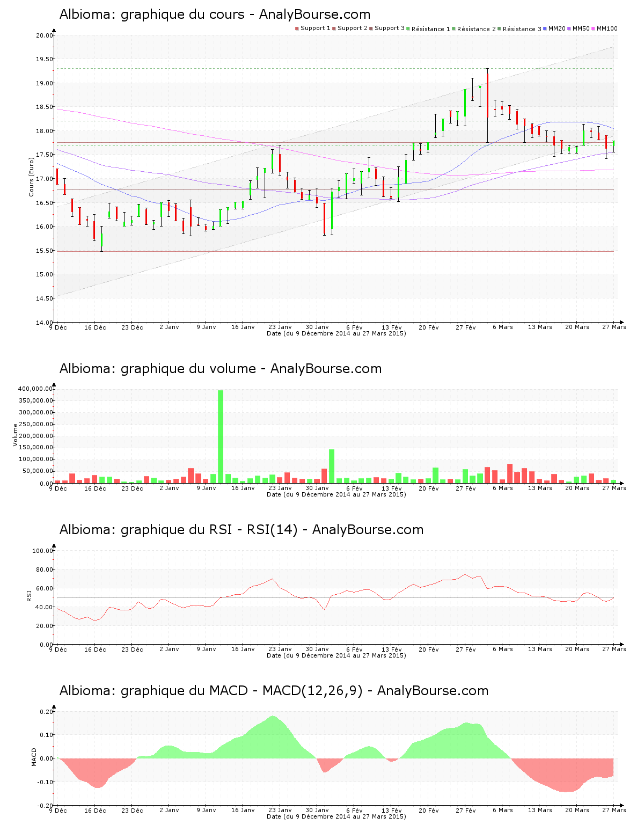
Task: Click the 50,000.00 value on volume axis
Action: click(37, 471)
